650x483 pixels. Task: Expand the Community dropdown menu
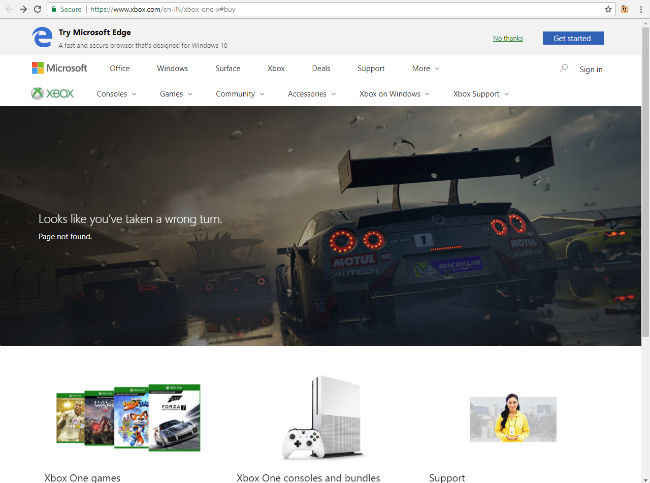(240, 94)
